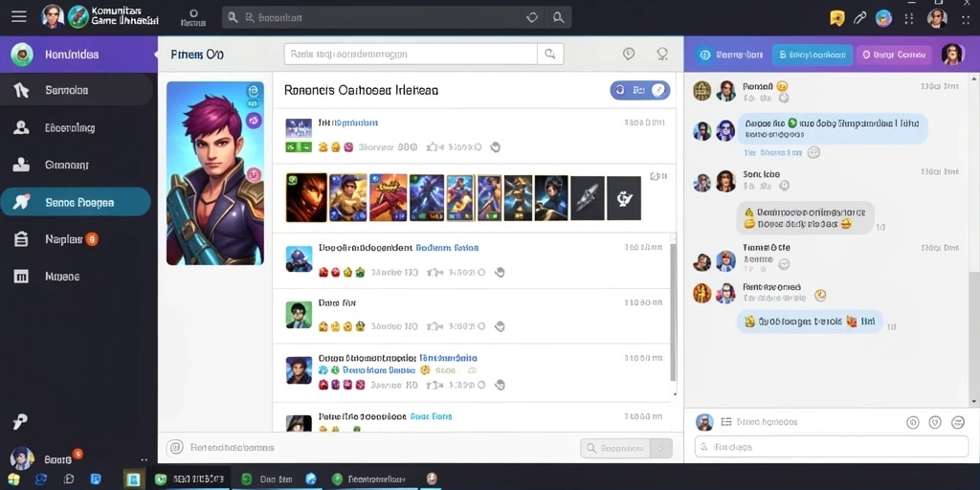Screen dimensions: 980x490
Task: Click the pen icon in the top-right toolbar
Action: pos(860,18)
